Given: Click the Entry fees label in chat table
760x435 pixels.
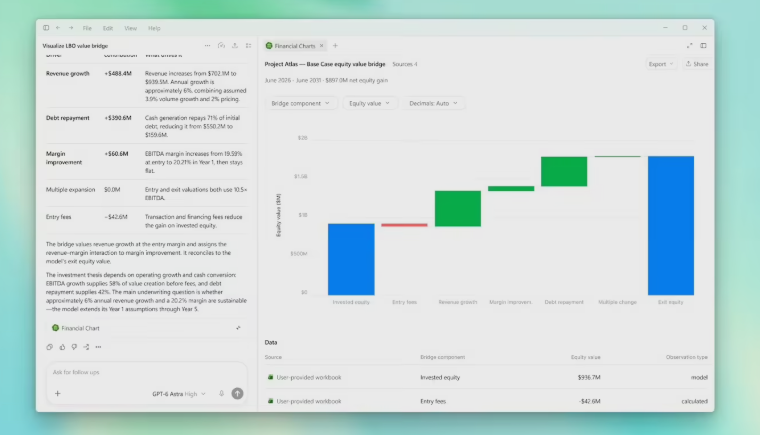Looking at the screenshot, I should click(x=58, y=217).
